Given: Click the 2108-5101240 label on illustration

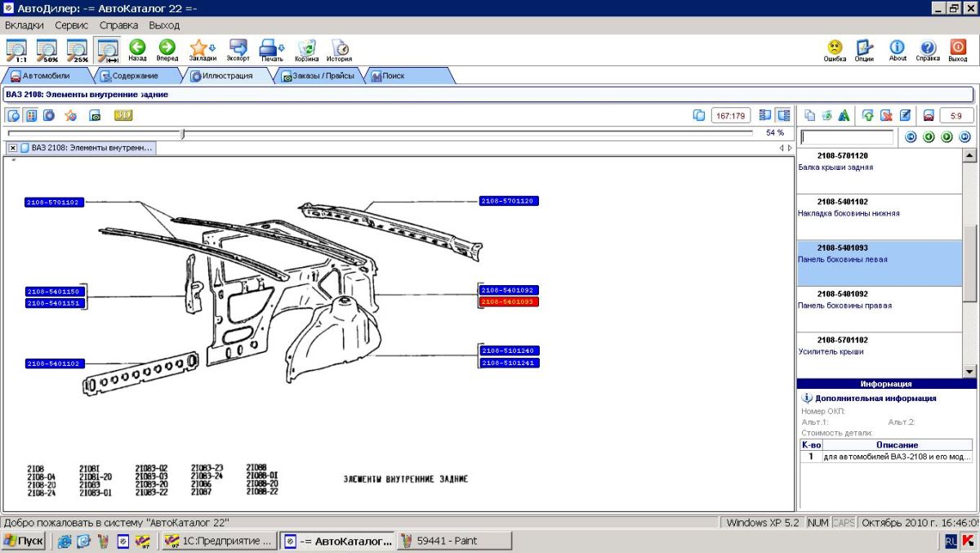Looking at the screenshot, I should (509, 350).
